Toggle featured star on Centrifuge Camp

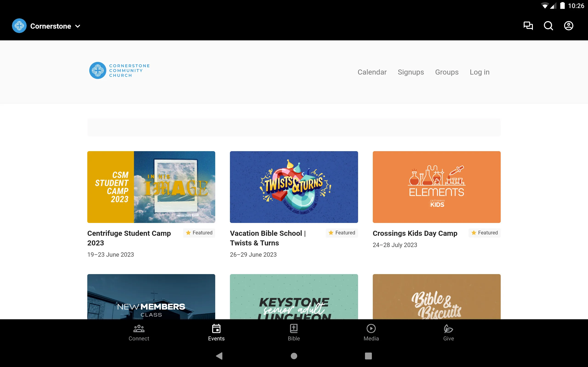188,233
